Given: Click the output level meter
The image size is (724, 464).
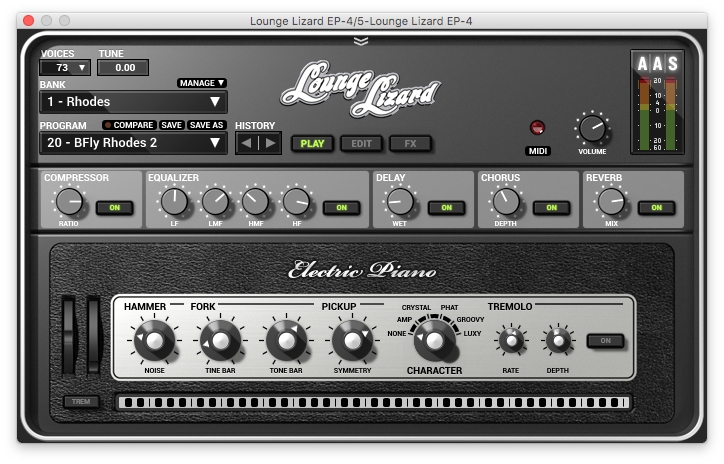Looking at the screenshot, I should coord(657,114).
